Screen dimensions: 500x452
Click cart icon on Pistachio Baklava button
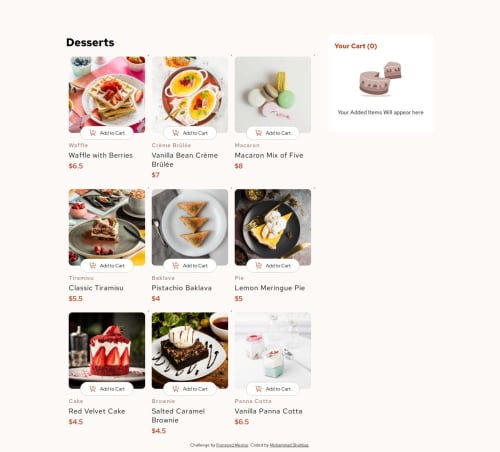(176, 265)
